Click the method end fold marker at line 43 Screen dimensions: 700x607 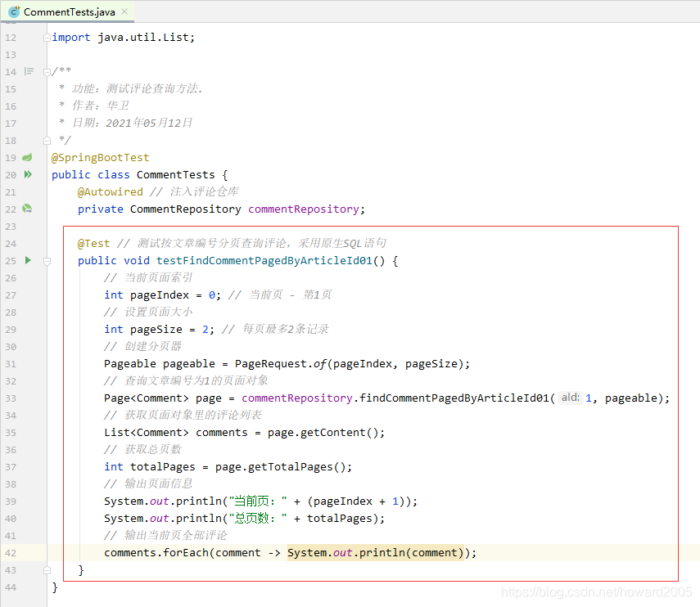click(x=47, y=570)
